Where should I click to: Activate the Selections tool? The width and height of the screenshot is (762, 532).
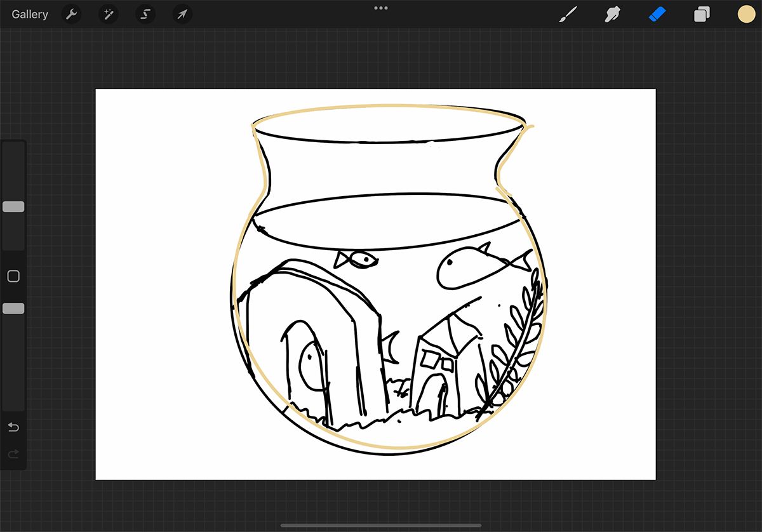[x=145, y=14]
